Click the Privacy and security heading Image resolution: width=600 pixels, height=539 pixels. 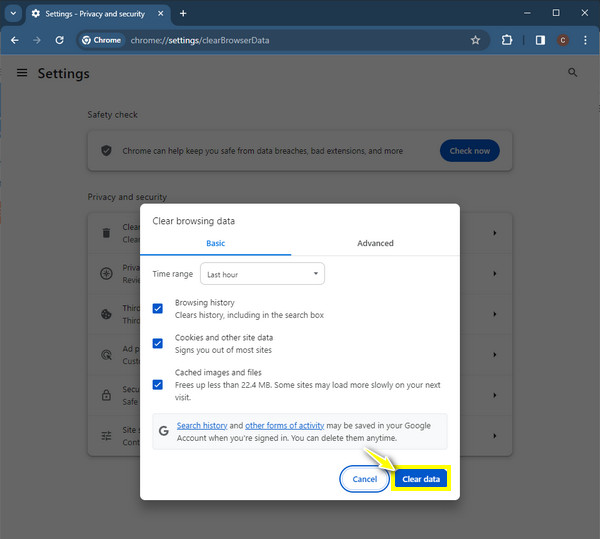(127, 197)
